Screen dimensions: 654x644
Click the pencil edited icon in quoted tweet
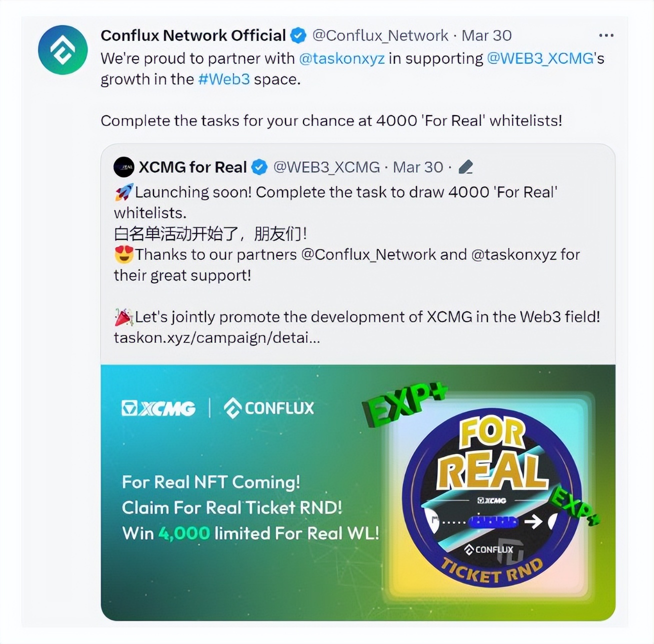(465, 167)
